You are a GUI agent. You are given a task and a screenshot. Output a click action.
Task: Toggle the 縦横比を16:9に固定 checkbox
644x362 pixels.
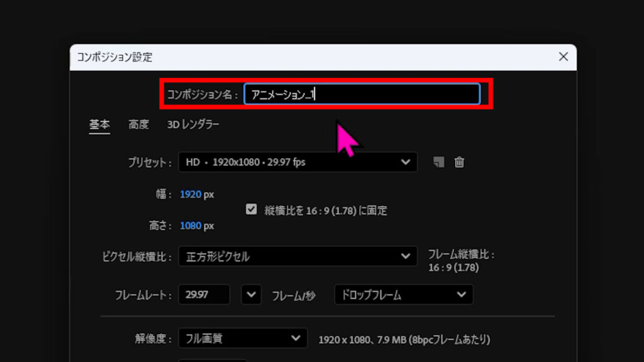pyautogui.click(x=252, y=210)
